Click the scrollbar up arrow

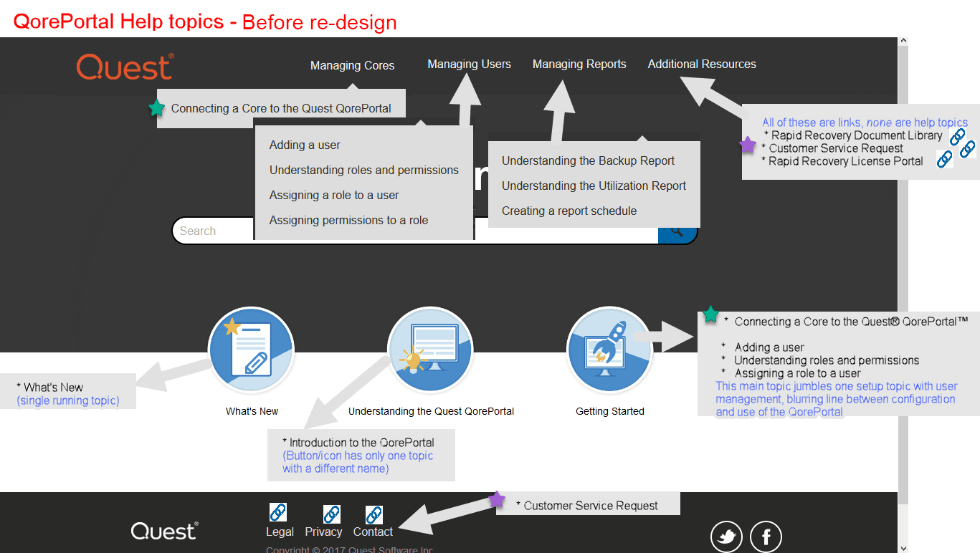(x=903, y=42)
